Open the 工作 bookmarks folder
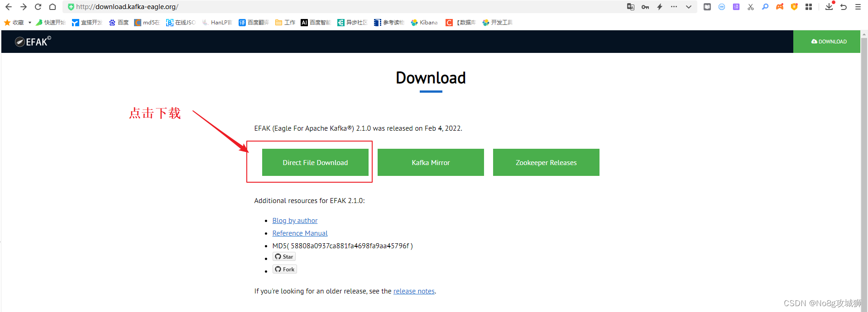Viewport: 868px width, 312px height. coord(285,23)
